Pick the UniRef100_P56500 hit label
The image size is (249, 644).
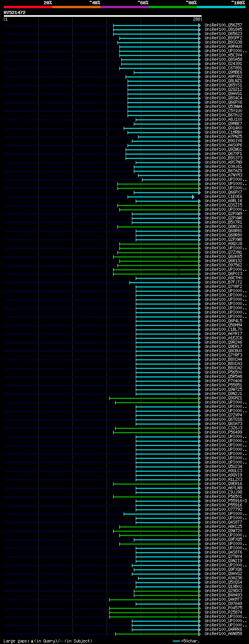[223, 372]
